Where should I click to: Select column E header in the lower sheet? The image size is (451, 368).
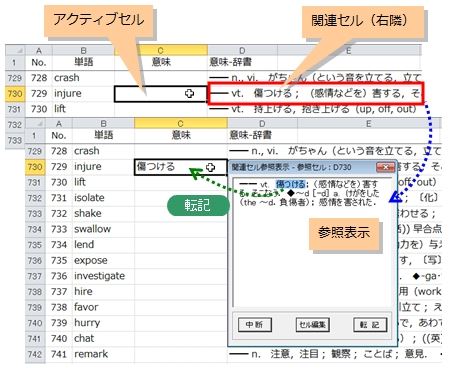click(369, 124)
